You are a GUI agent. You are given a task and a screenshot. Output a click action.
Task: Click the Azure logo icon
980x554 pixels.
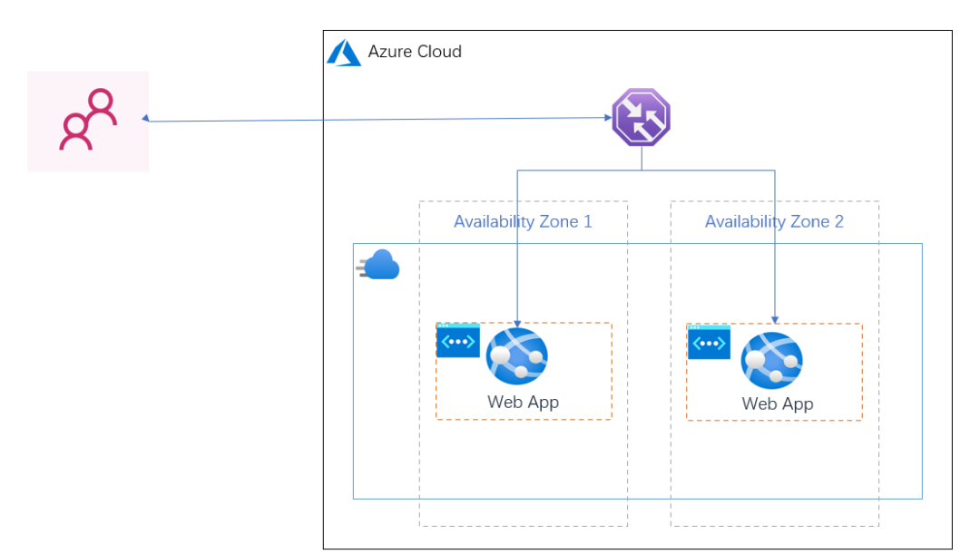[344, 53]
